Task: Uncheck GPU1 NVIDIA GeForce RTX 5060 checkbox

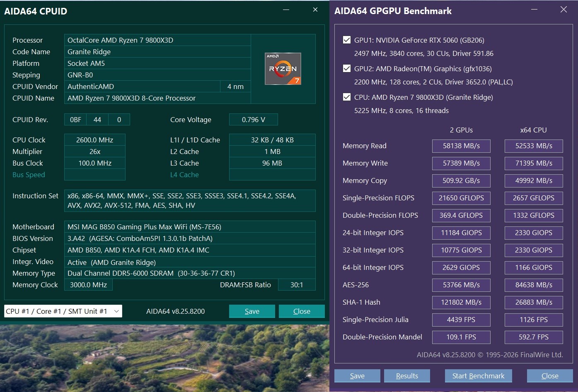Action: pyautogui.click(x=347, y=40)
